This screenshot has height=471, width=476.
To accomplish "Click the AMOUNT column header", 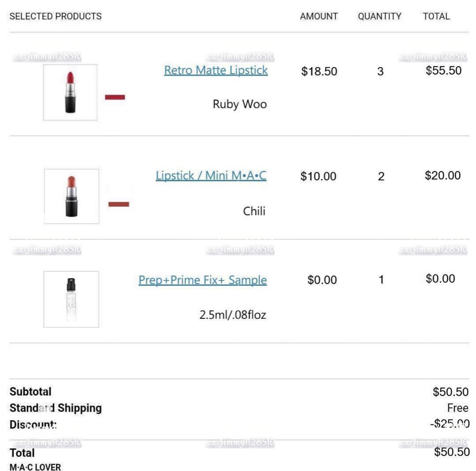I will tap(319, 16).
